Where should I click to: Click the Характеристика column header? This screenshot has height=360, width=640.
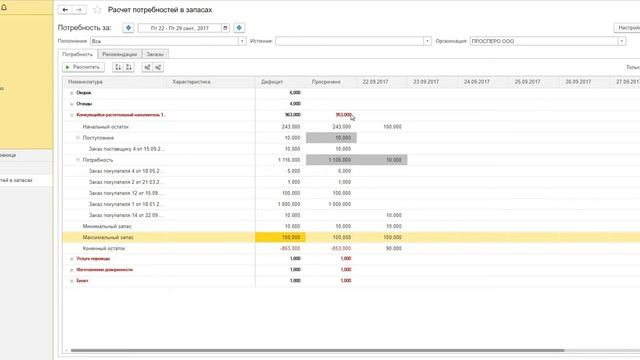click(211, 82)
